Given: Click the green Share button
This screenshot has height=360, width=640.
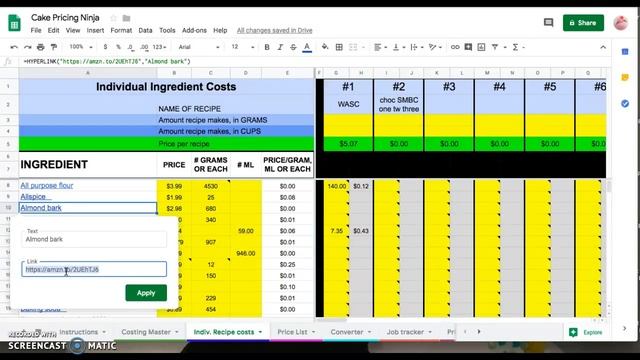Looking at the screenshot, I should pos(583,23).
